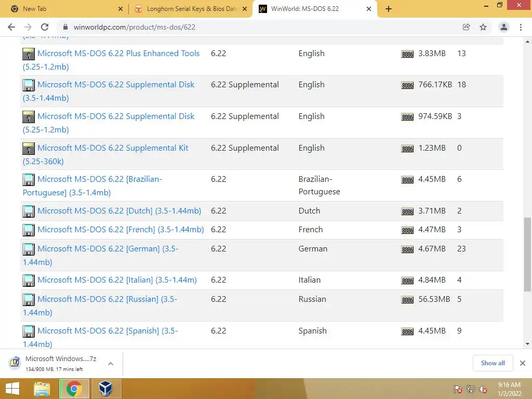This screenshot has height=399, width=532.
Task: Click the browser back arrow
Action: [x=11, y=27]
